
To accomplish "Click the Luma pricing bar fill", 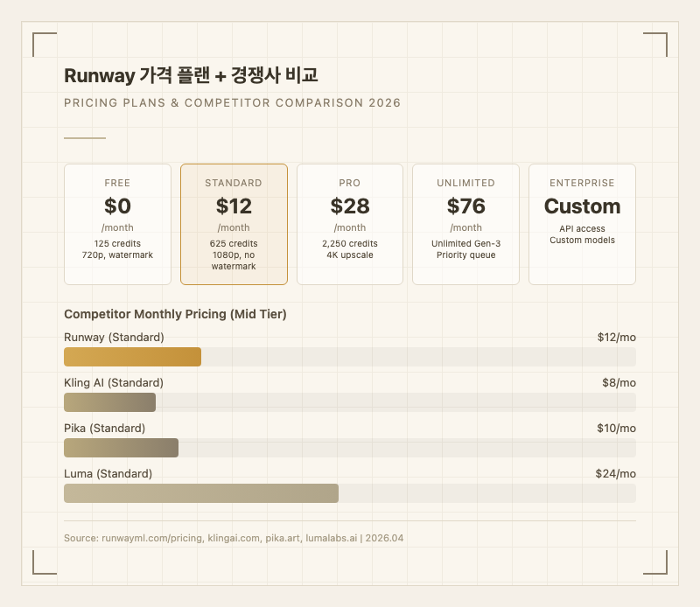I will coord(201,493).
